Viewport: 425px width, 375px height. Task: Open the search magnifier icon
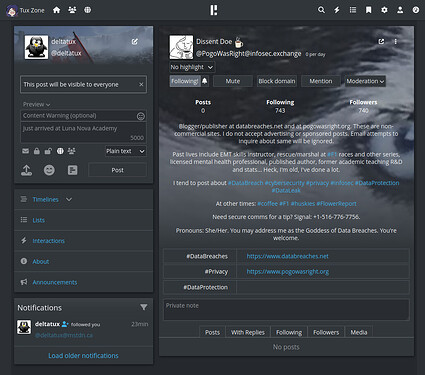321,10
